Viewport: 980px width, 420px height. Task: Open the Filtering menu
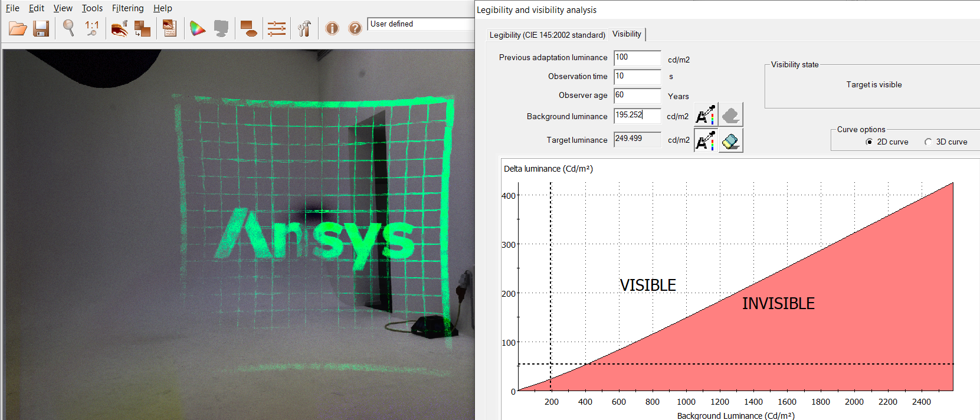[x=128, y=8]
